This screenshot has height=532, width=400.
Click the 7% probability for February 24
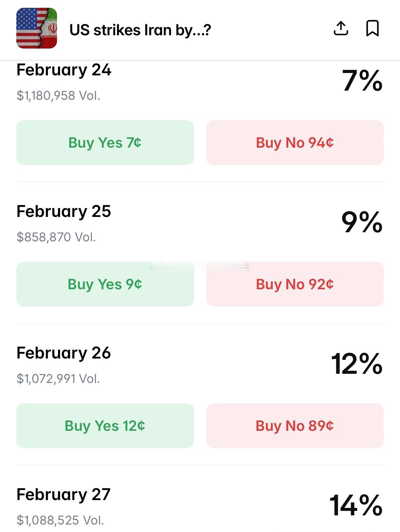click(x=362, y=81)
